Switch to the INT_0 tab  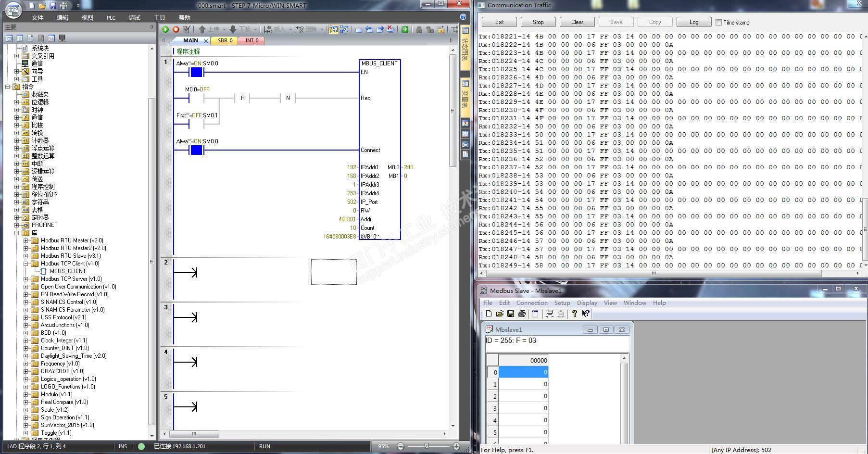(252, 40)
